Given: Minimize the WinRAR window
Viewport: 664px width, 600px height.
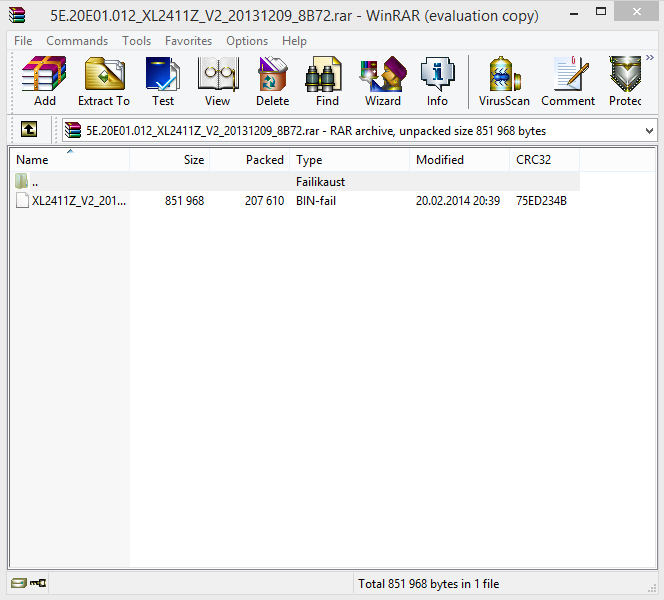Looking at the screenshot, I should [x=574, y=13].
